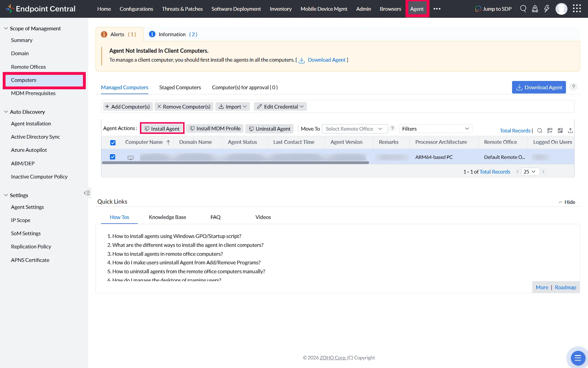The width and height of the screenshot is (588, 368).
Task: Click the blue Download Agent button
Action: [539, 87]
